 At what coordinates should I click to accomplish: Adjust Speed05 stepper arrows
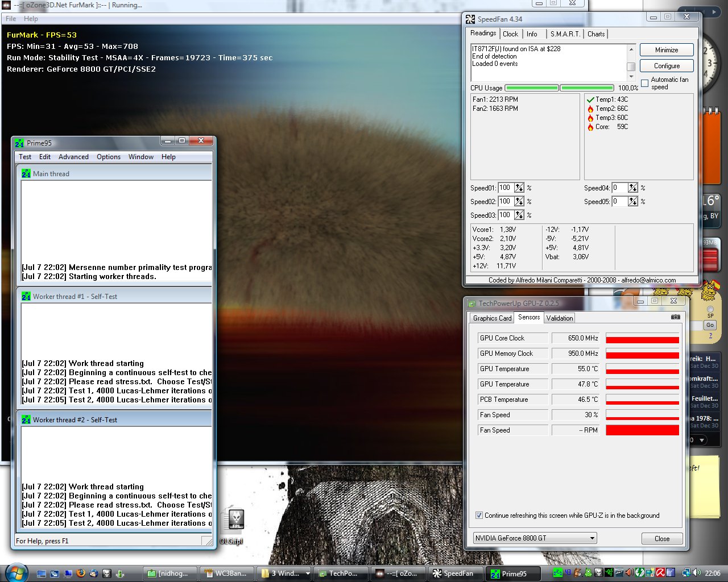click(633, 201)
